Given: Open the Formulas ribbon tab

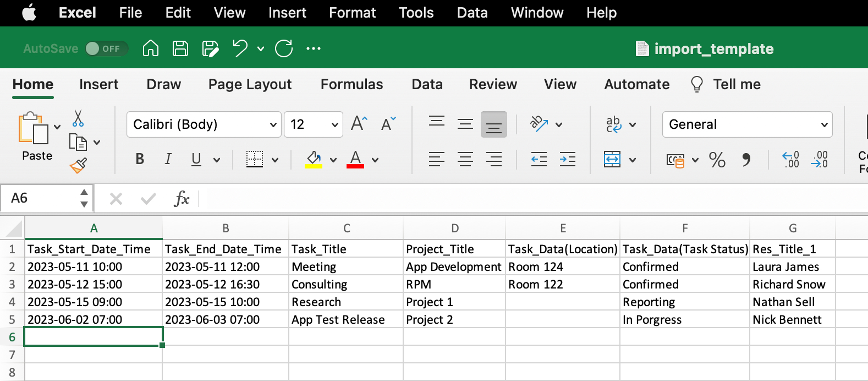Looking at the screenshot, I should click(x=351, y=84).
